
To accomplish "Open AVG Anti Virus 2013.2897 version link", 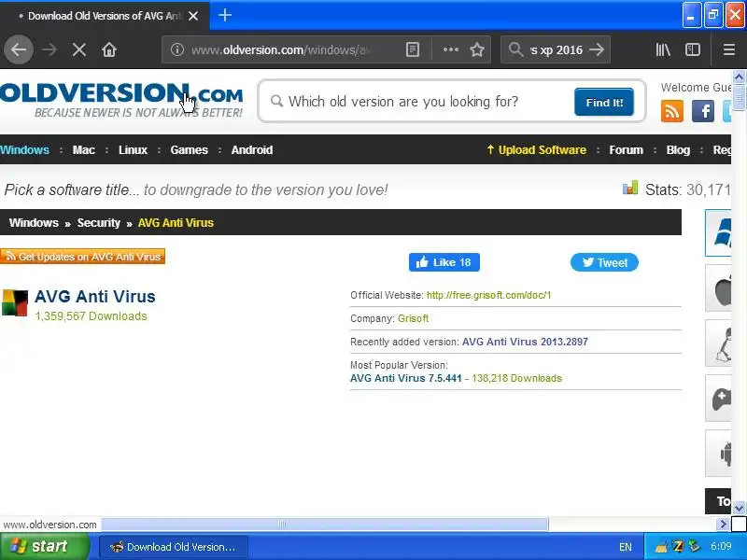I will coord(525,342).
